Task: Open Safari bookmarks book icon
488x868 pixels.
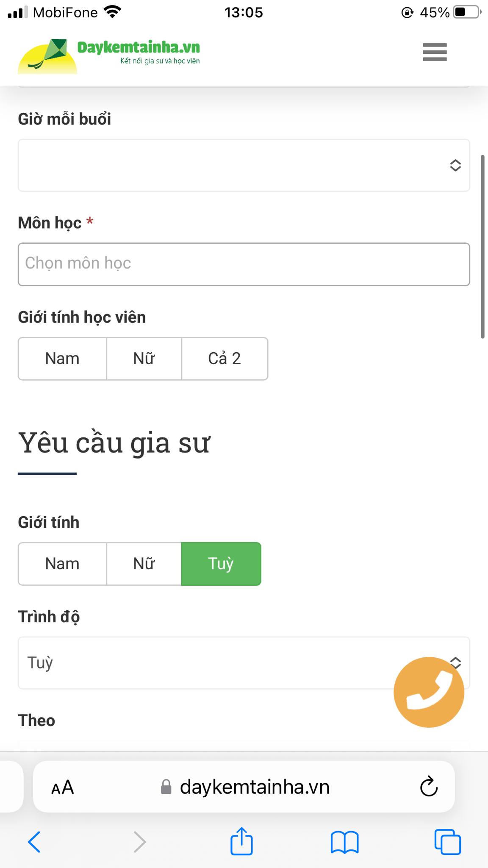Action: 344,842
